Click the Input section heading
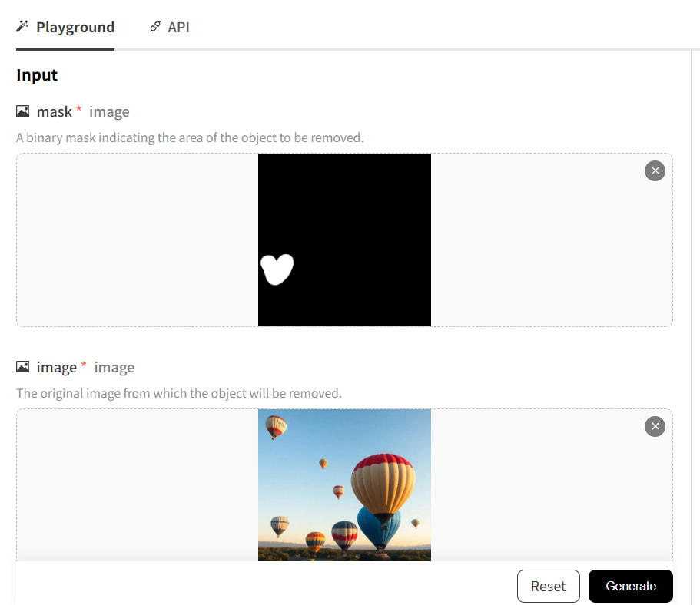The image size is (700, 605). pyautogui.click(x=37, y=75)
